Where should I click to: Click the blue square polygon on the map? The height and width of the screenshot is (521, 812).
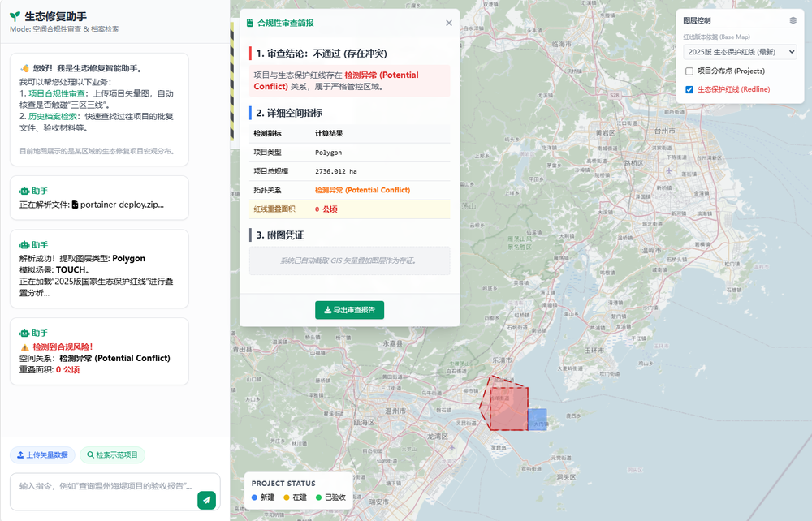pos(537,419)
